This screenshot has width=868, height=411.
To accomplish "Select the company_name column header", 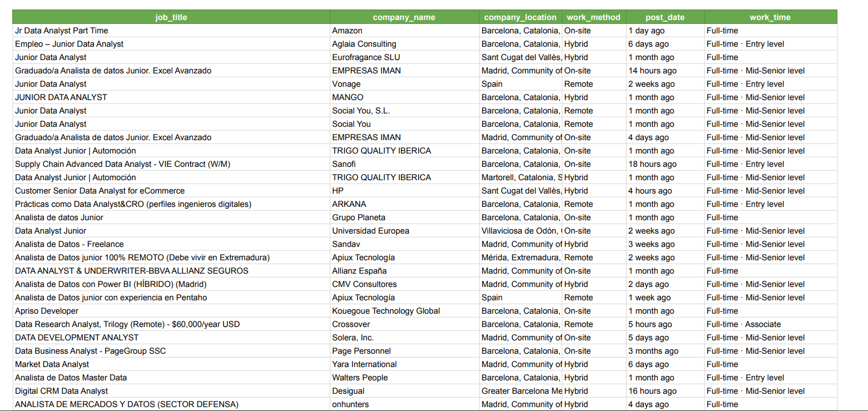I will pyautogui.click(x=404, y=17).
